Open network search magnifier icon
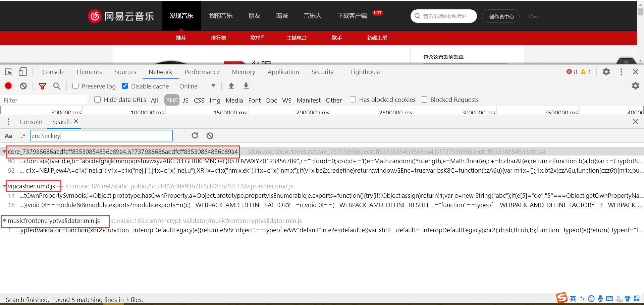This screenshot has height=305, width=644. [57, 86]
